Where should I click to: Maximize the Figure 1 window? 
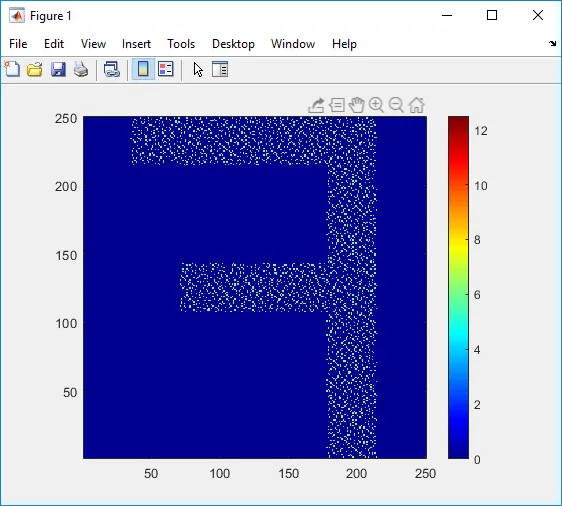(x=492, y=15)
